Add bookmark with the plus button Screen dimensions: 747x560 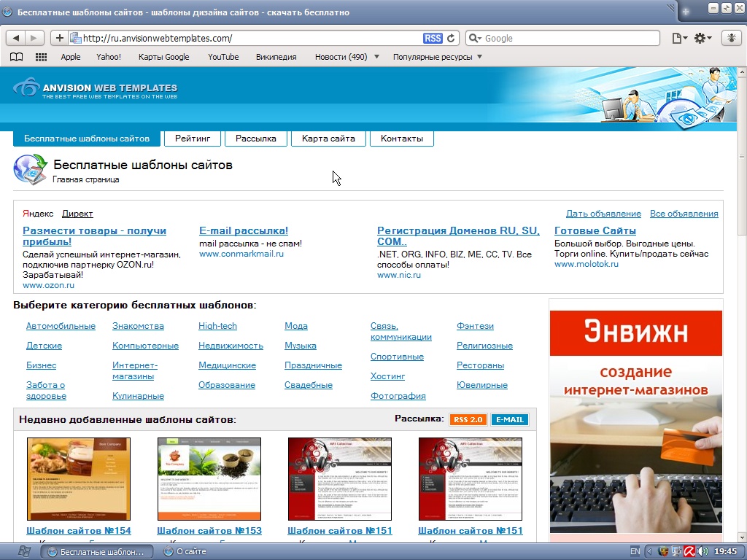tap(60, 38)
